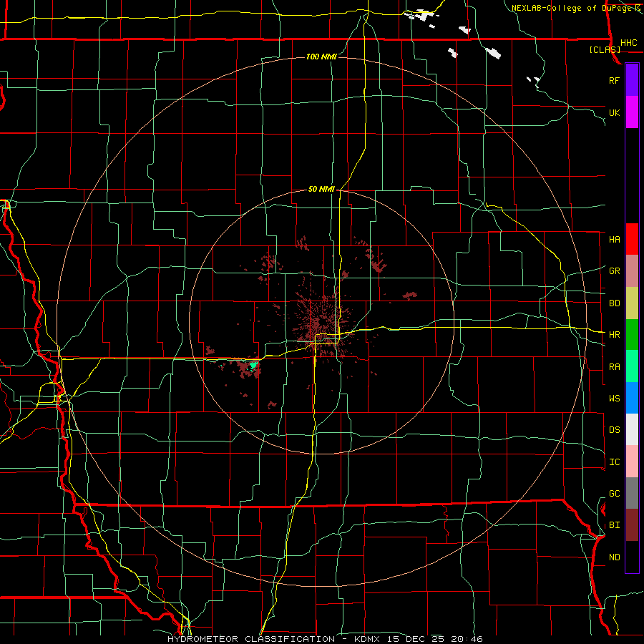Select the pink-brown GR legend swatch

pos(632,270)
